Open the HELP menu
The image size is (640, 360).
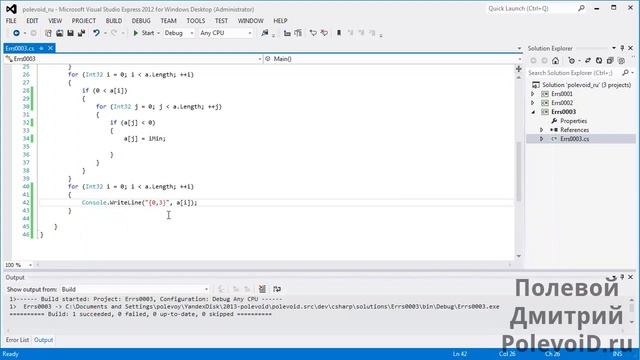(280, 20)
